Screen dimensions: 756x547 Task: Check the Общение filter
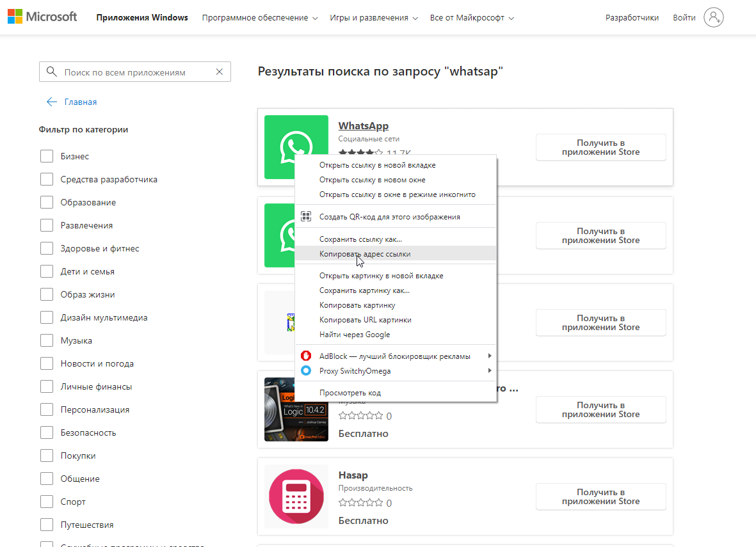coord(47,479)
